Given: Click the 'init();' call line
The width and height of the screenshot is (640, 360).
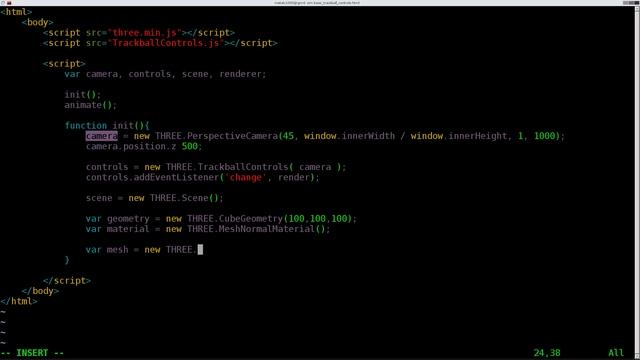Looking at the screenshot, I should pos(82,95).
